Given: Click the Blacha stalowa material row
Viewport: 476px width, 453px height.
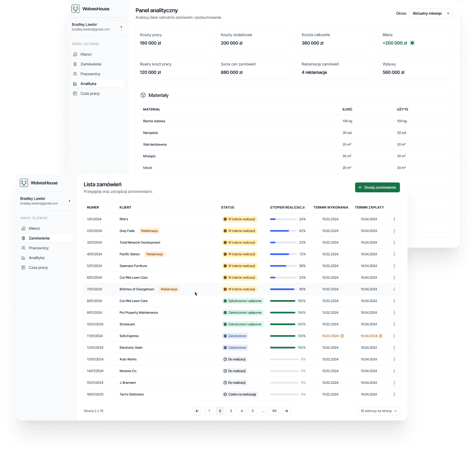Looking at the screenshot, I should pyautogui.click(x=294, y=121).
